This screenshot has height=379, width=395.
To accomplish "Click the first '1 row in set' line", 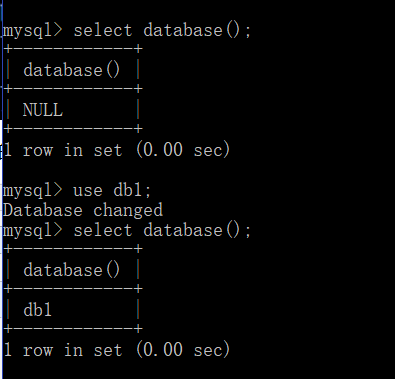I will (117, 150).
